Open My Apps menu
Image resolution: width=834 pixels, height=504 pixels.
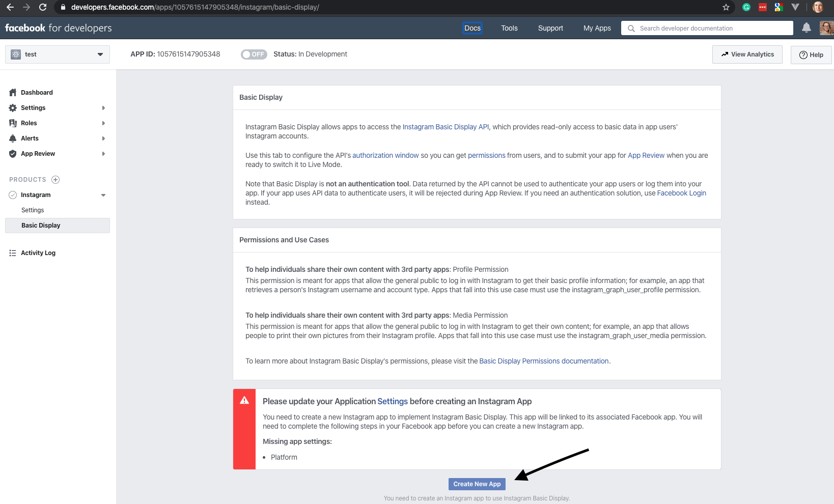click(x=597, y=28)
